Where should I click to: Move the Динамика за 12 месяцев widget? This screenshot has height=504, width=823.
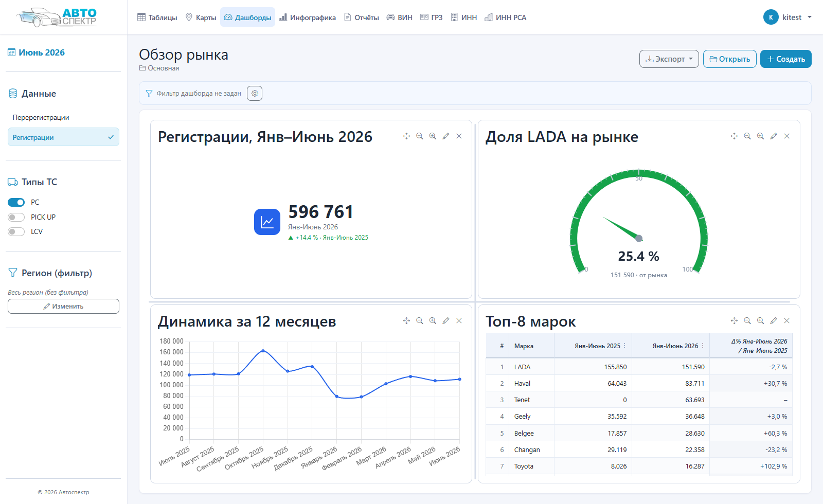click(x=406, y=321)
